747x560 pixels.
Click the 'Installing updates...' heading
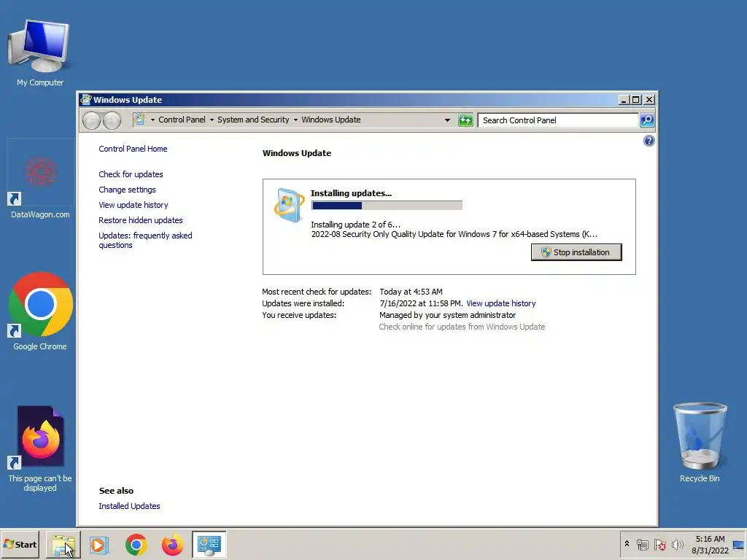(x=351, y=193)
